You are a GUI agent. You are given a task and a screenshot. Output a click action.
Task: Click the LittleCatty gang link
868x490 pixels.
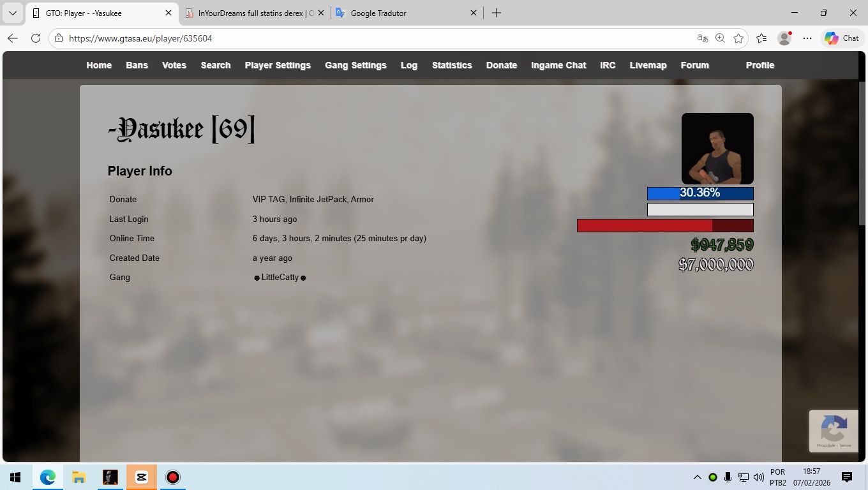click(280, 278)
